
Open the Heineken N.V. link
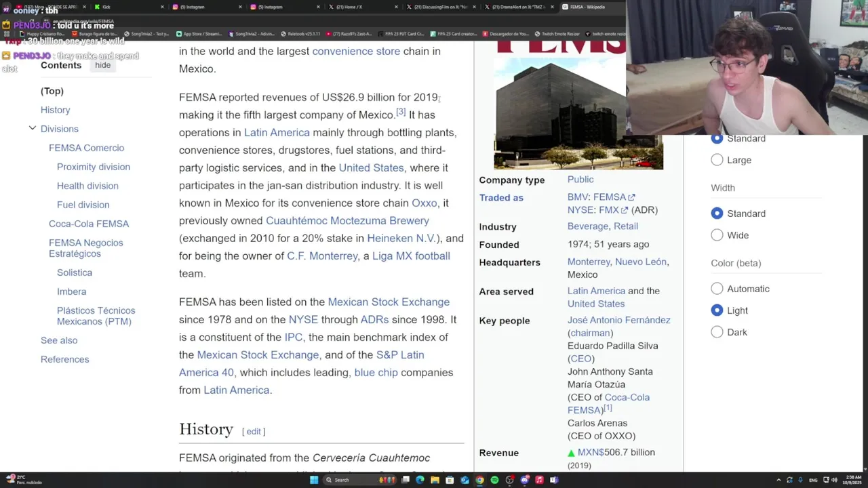401,238
